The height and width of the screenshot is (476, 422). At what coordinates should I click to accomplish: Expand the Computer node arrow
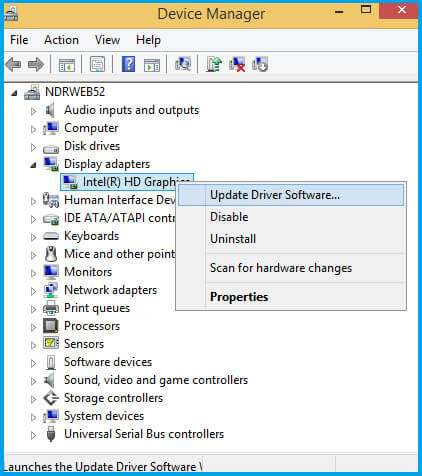coord(33,129)
